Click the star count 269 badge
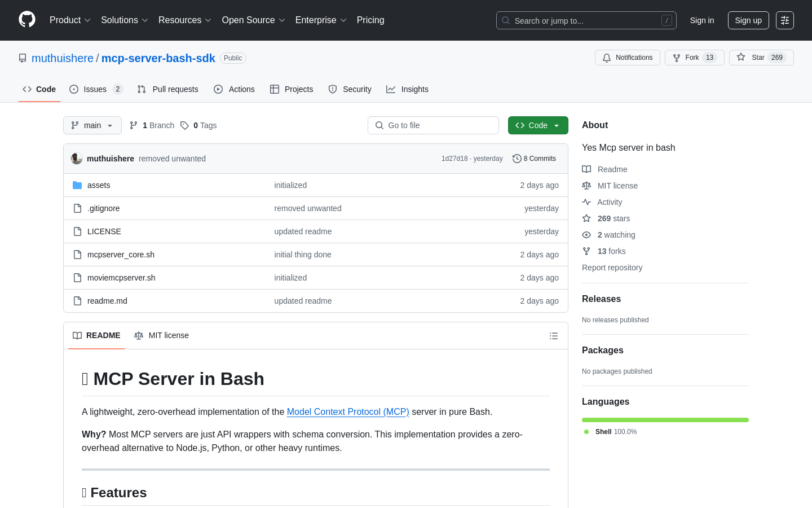Image resolution: width=812 pixels, height=508 pixels. point(777,58)
